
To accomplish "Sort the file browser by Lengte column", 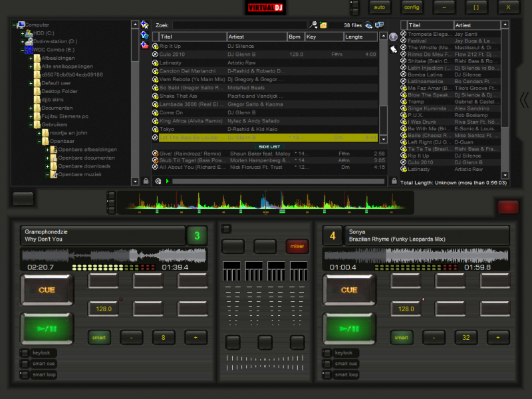I will tap(360, 37).
